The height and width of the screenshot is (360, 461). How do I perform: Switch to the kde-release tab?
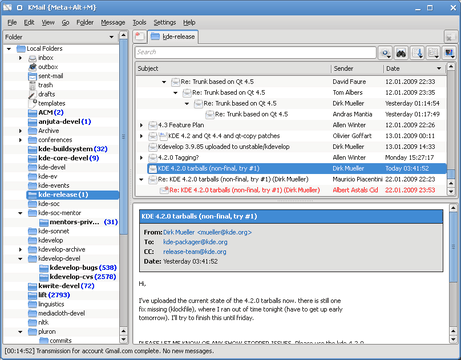point(173,37)
